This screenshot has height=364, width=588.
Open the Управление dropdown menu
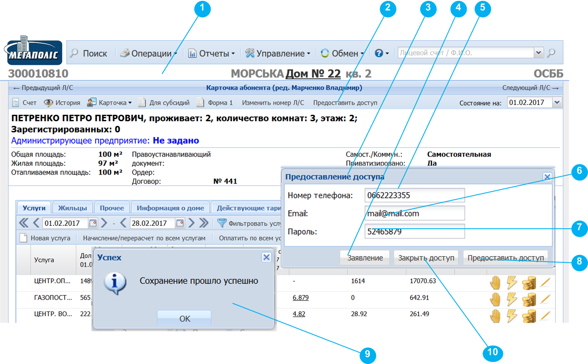pyautogui.click(x=278, y=53)
